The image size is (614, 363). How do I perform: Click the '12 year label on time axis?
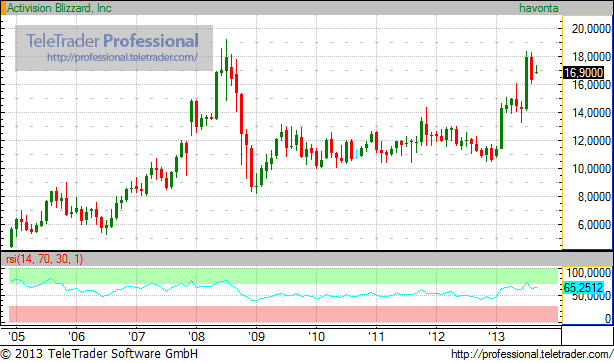click(436, 336)
